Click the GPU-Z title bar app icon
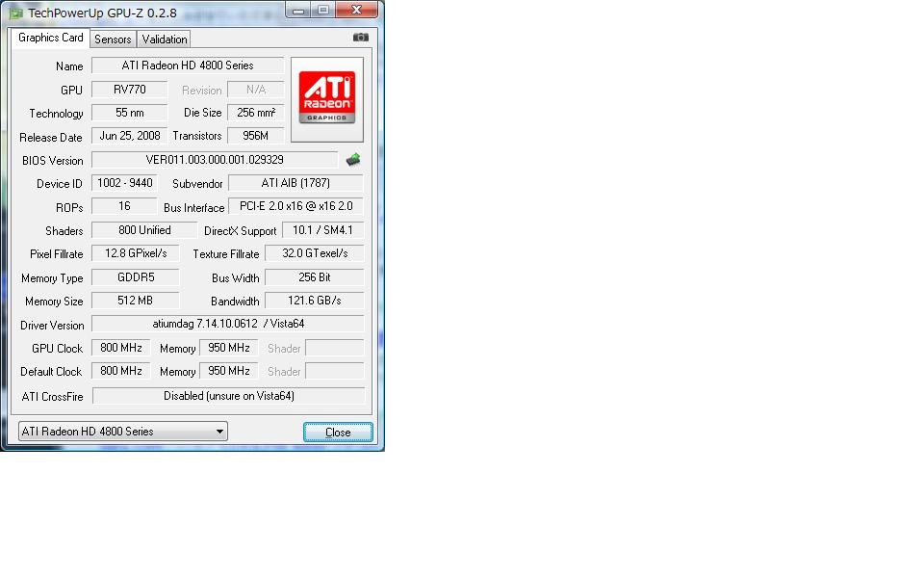The height and width of the screenshot is (578, 924). tap(15, 13)
